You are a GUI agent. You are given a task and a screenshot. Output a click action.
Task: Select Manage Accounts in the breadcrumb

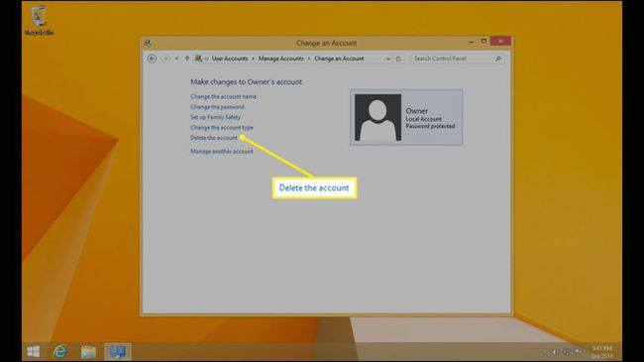click(x=281, y=59)
